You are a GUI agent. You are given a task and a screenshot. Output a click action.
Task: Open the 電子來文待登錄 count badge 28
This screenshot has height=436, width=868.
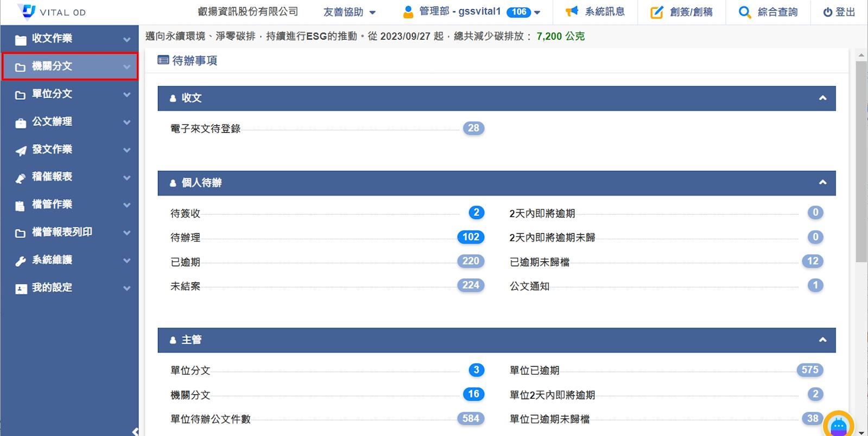473,129
